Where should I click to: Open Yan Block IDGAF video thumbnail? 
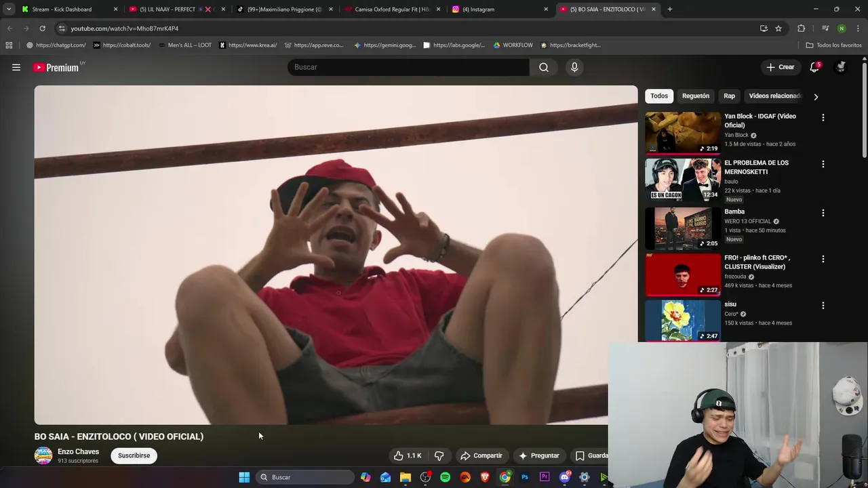tap(683, 133)
